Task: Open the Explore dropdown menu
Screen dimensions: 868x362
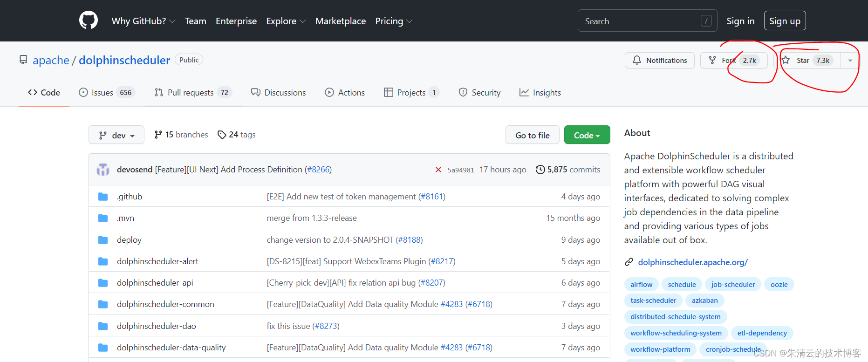Action: tap(286, 21)
